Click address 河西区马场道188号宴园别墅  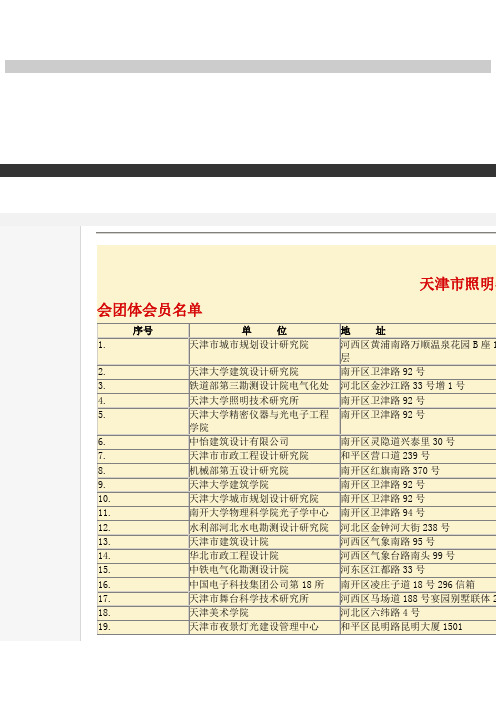coord(418,599)
